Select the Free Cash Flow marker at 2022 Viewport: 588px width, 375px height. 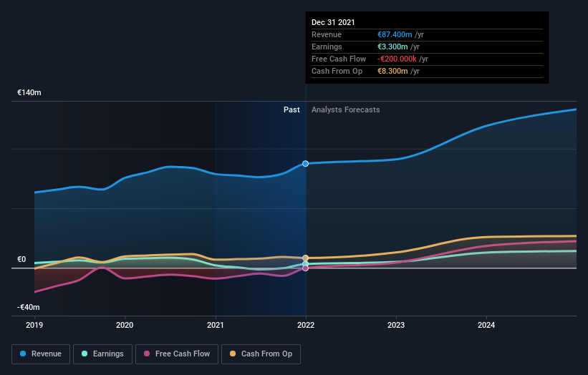point(306,268)
